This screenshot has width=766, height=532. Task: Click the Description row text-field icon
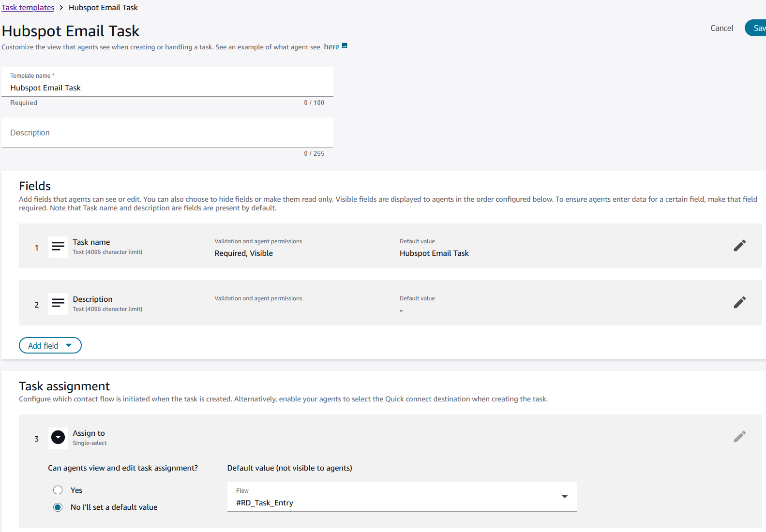[58, 304]
